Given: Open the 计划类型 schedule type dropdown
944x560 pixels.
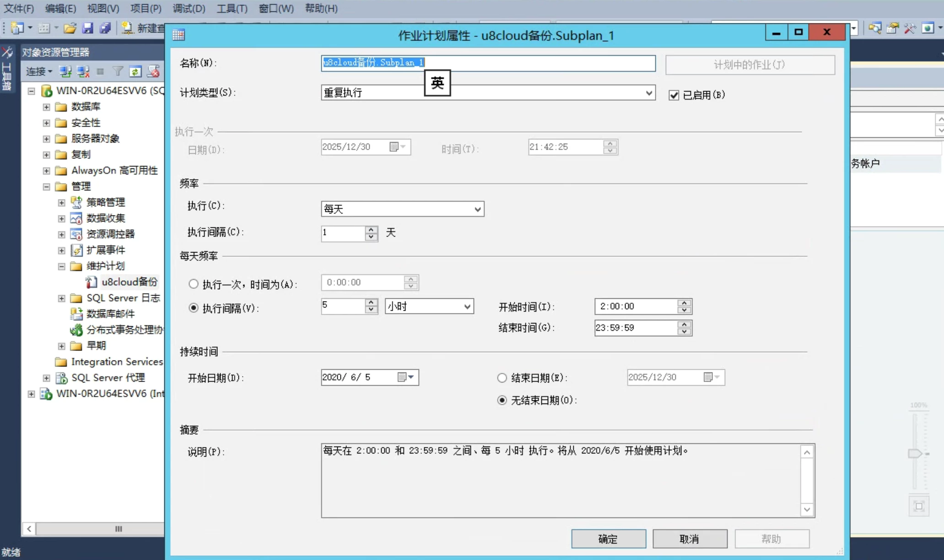Looking at the screenshot, I should [x=649, y=93].
